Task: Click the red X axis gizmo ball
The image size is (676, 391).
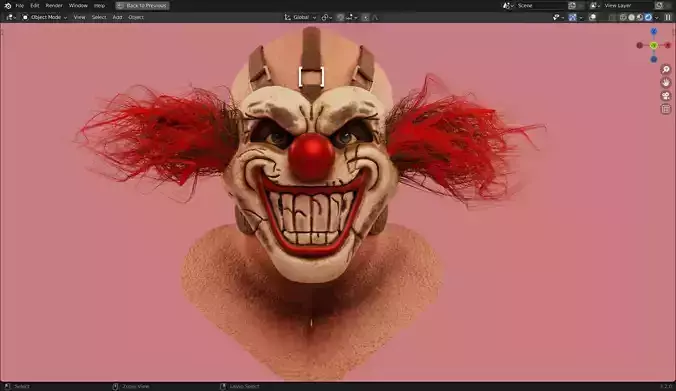Action: pos(668,45)
